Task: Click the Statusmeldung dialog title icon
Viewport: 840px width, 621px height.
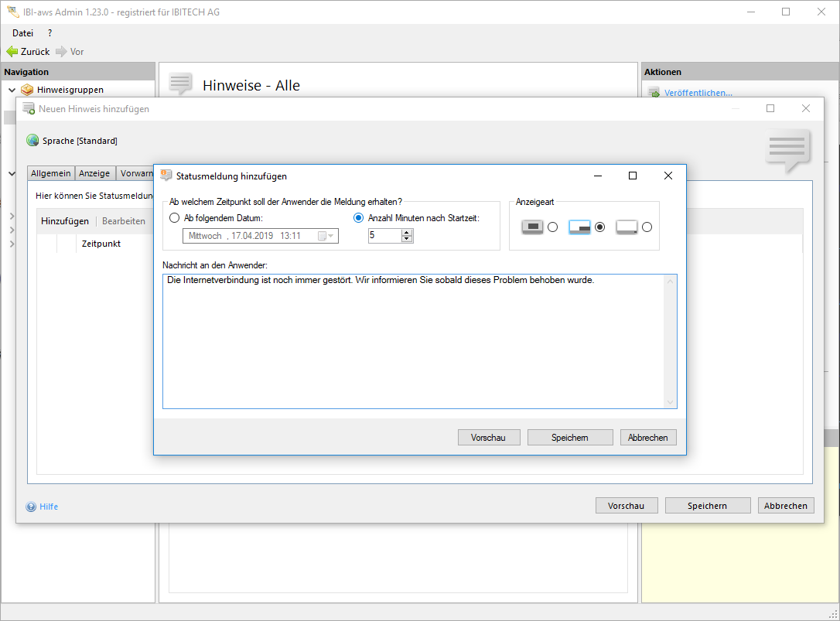Action: tap(166, 176)
